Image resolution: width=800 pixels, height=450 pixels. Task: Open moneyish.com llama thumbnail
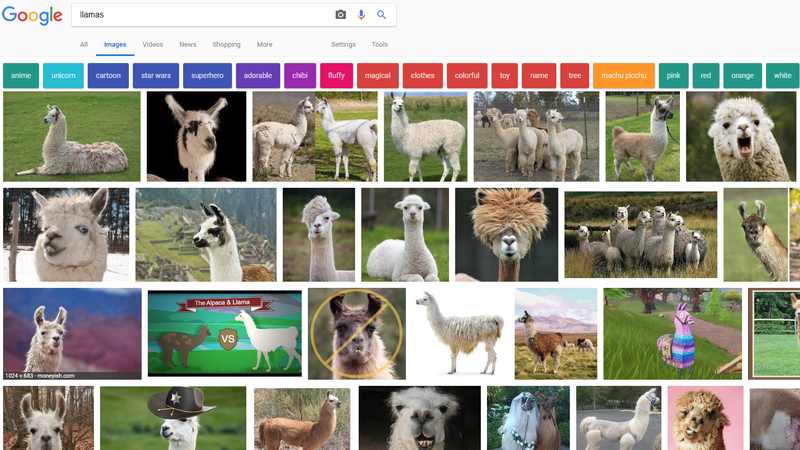72,334
